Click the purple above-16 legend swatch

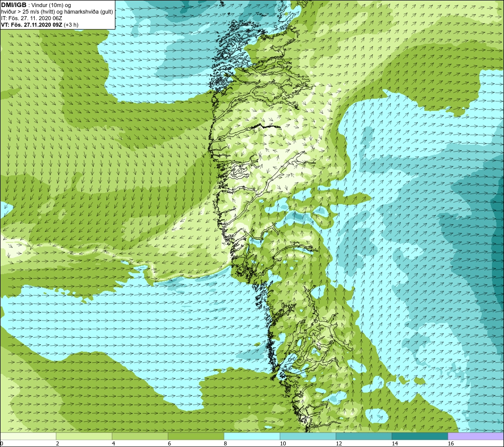tap(476, 436)
